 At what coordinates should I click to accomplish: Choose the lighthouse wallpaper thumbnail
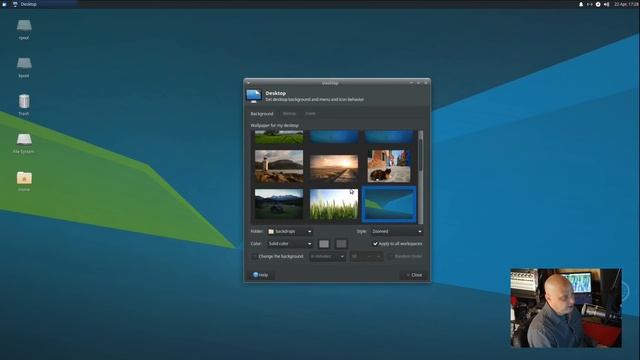tap(279, 166)
